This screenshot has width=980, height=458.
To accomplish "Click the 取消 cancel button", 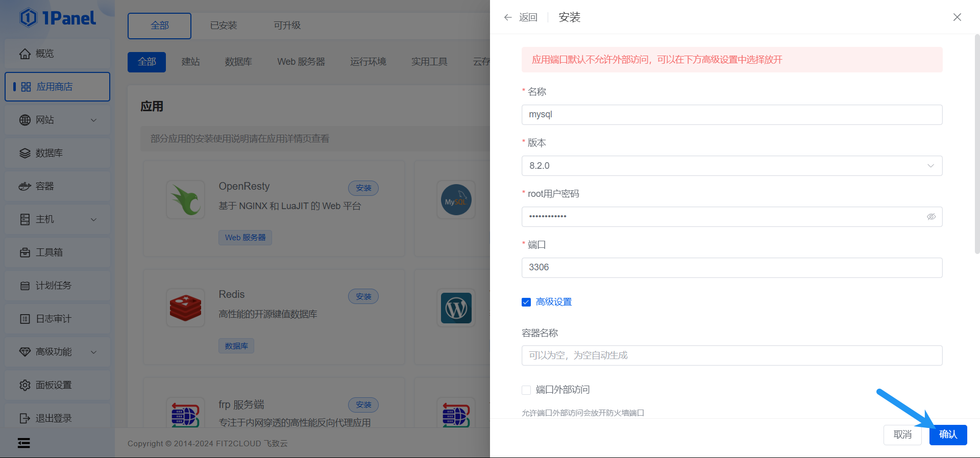I will (x=902, y=435).
